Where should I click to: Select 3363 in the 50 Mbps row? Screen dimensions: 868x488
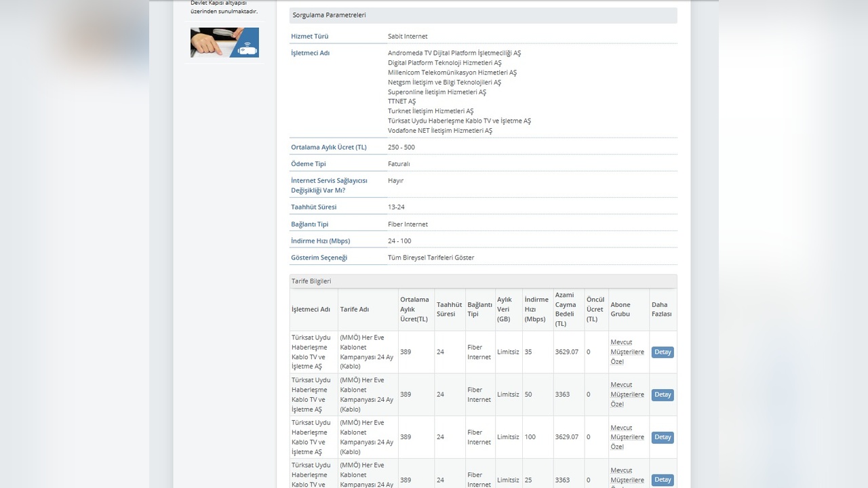pyautogui.click(x=562, y=394)
